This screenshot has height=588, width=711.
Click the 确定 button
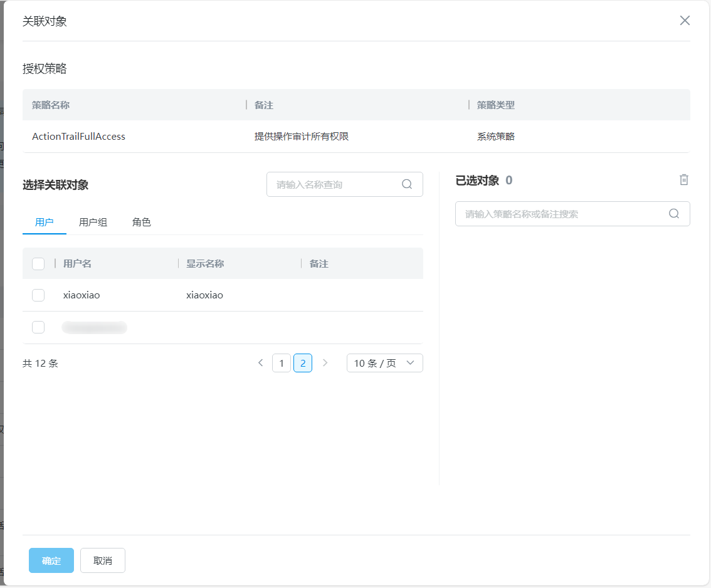pos(51,560)
